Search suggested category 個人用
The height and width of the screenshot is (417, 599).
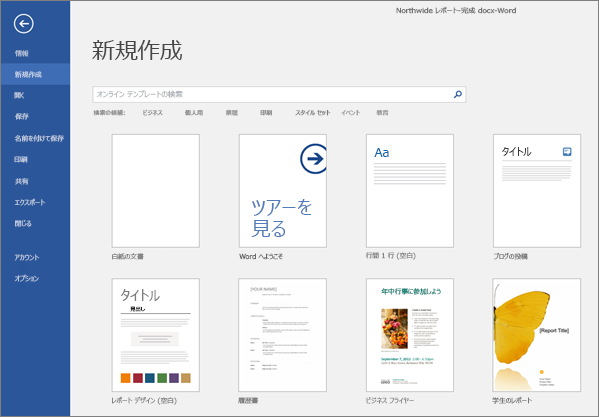(194, 113)
